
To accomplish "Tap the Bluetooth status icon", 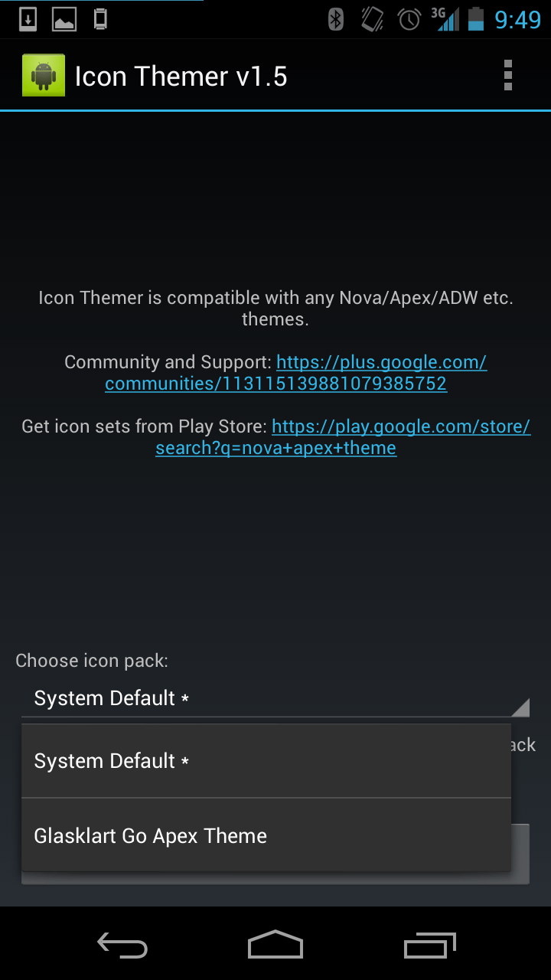I will (x=336, y=19).
